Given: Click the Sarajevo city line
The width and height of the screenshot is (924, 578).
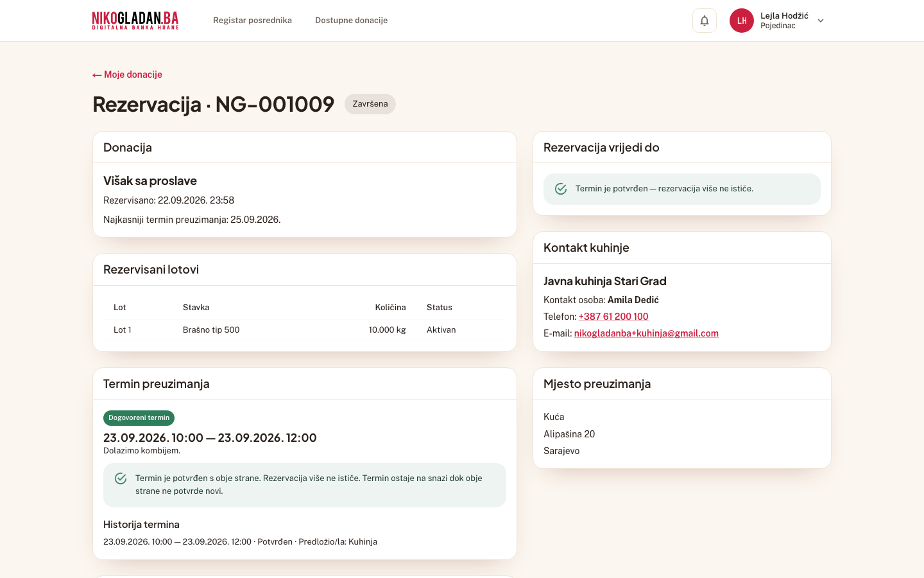Looking at the screenshot, I should click(561, 451).
